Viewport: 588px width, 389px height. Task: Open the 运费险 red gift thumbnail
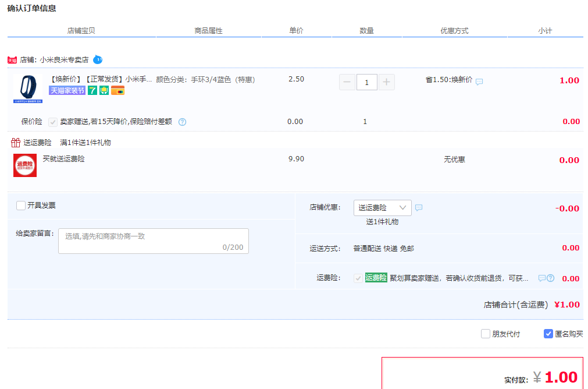[x=25, y=165]
